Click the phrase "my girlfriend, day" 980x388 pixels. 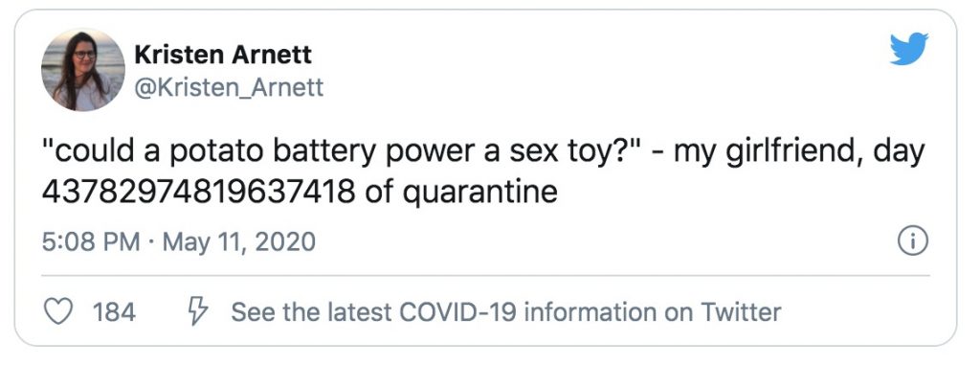point(794,154)
